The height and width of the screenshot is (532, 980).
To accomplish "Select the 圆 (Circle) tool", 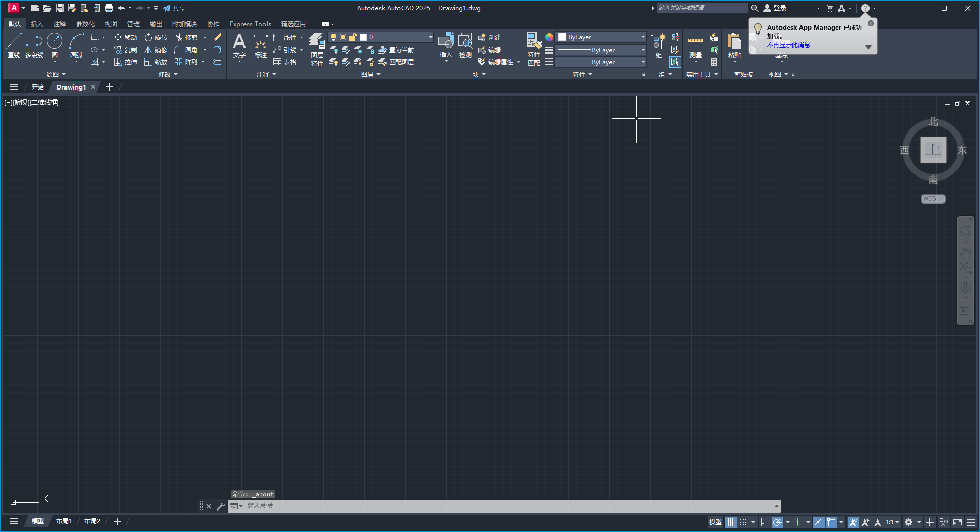I will [54, 45].
